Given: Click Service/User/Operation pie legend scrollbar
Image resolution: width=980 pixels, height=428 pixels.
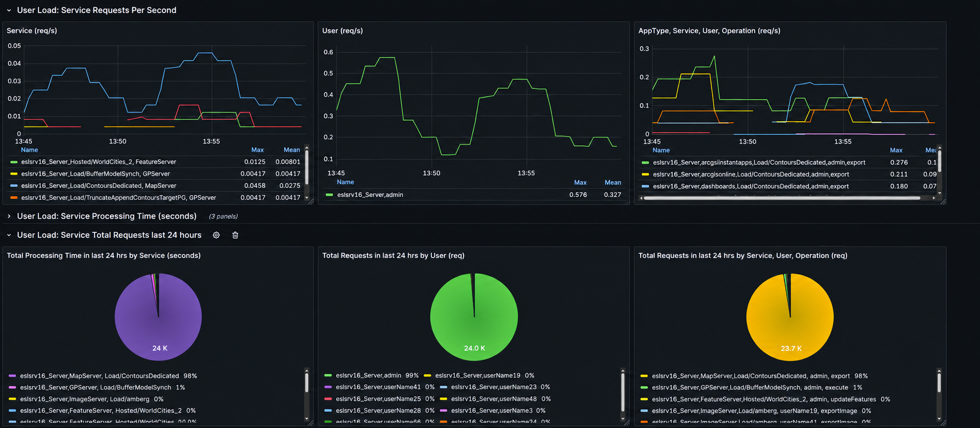Looking at the screenshot, I should click(x=939, y=383).
